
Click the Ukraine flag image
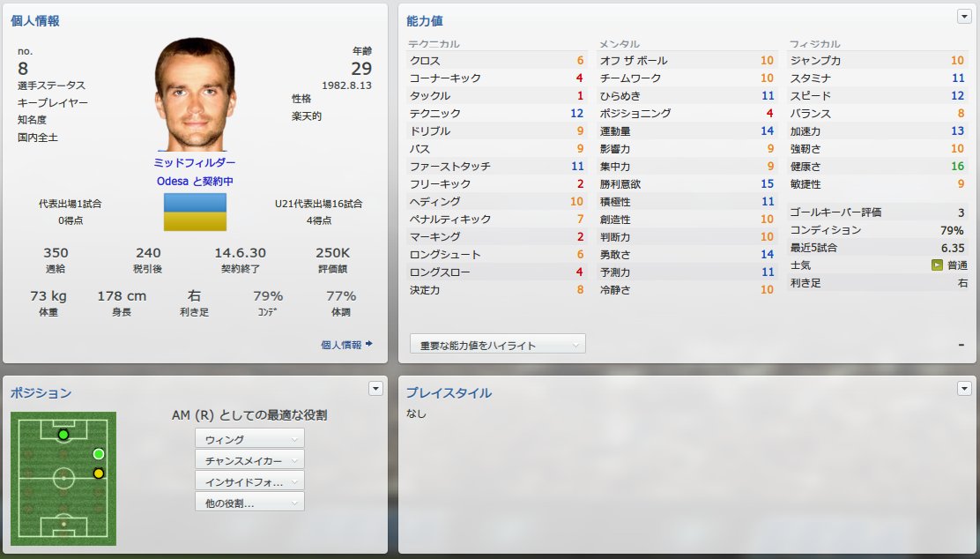[195, 212]
